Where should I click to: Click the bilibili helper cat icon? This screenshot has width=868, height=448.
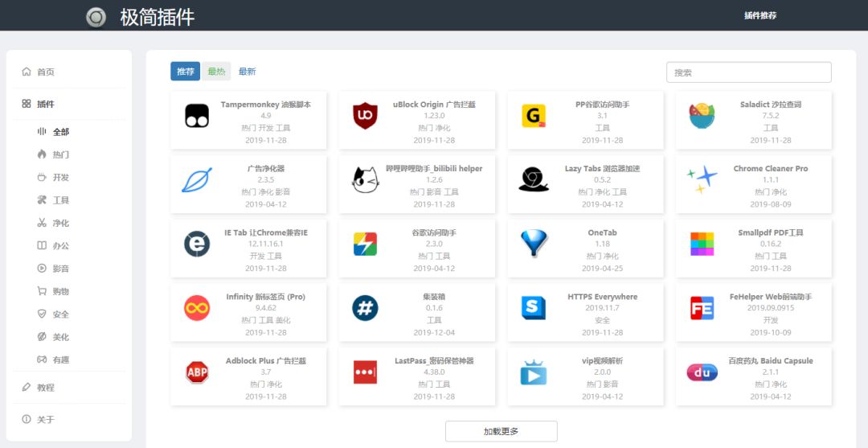click(x=366, y=180)
